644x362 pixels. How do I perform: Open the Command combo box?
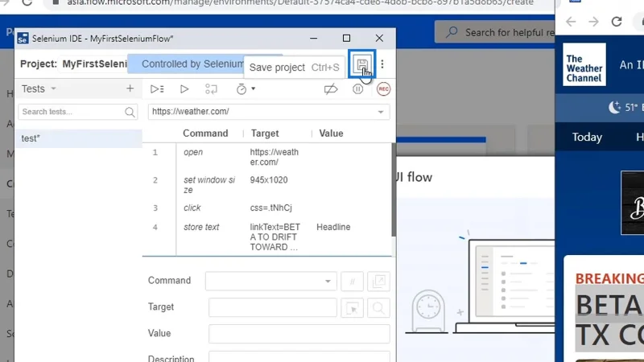pyautogui.click(x=271, y=281)
